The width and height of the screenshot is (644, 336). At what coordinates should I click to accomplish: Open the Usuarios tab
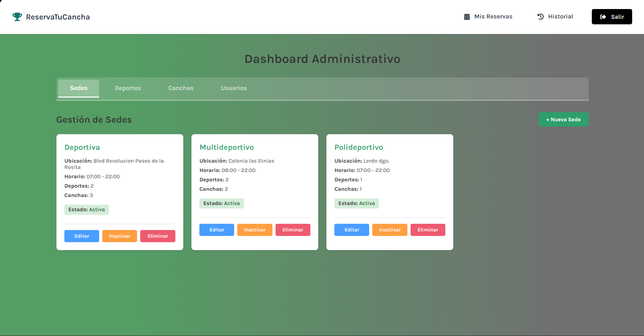[234, 88]
